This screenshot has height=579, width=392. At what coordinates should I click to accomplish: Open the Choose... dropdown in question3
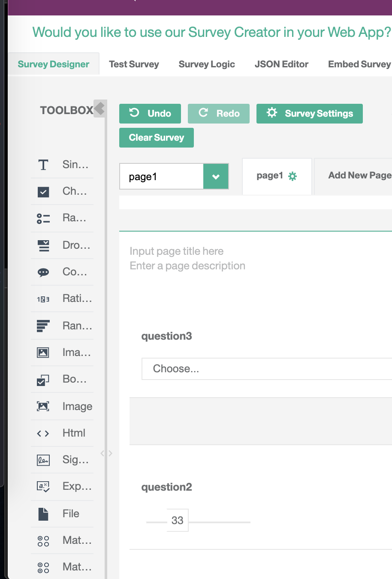coord(266,368)
